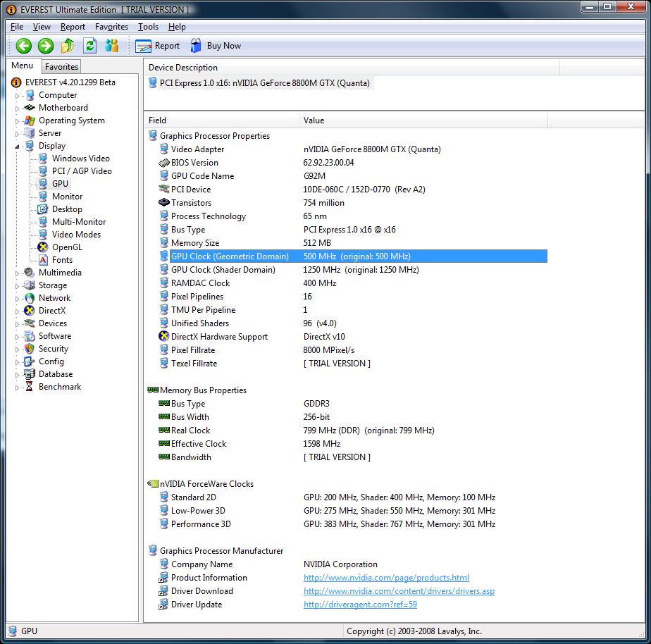The image size is (651, 644).
Task: Click the BIOS Version chip icon
Action: (164, 163)
